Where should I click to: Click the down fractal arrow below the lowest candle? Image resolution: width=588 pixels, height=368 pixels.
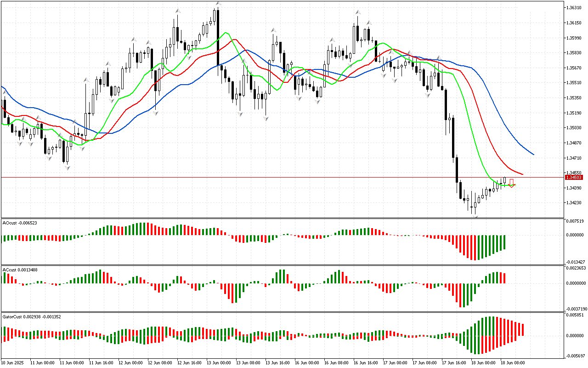[x=475, y=216]
